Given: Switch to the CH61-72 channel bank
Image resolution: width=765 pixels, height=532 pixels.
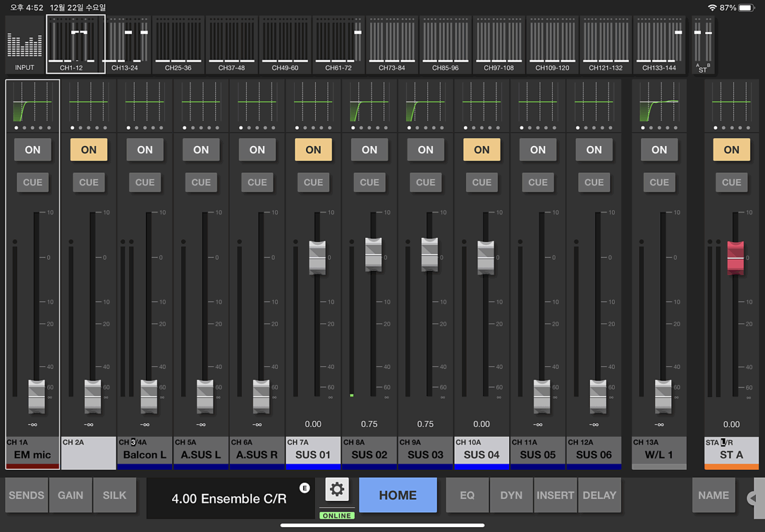Looking at the screenshot, I should (x=338, y=45).
